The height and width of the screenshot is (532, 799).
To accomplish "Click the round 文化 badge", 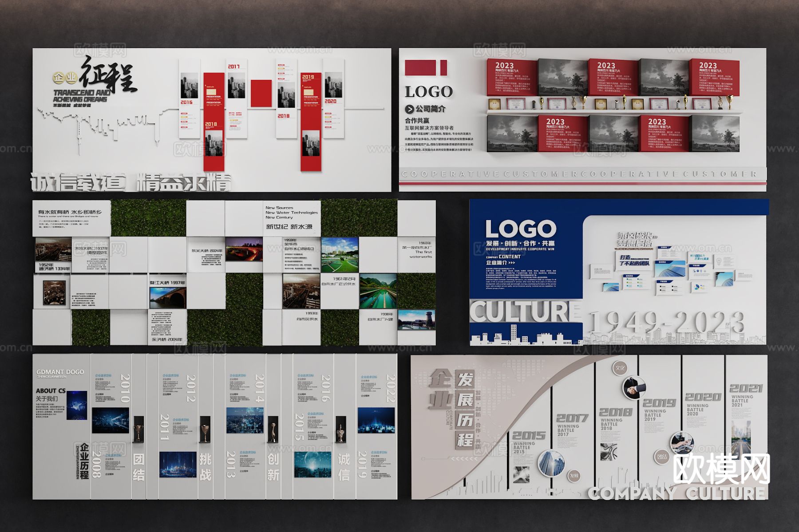I will [x=620, y=368].
